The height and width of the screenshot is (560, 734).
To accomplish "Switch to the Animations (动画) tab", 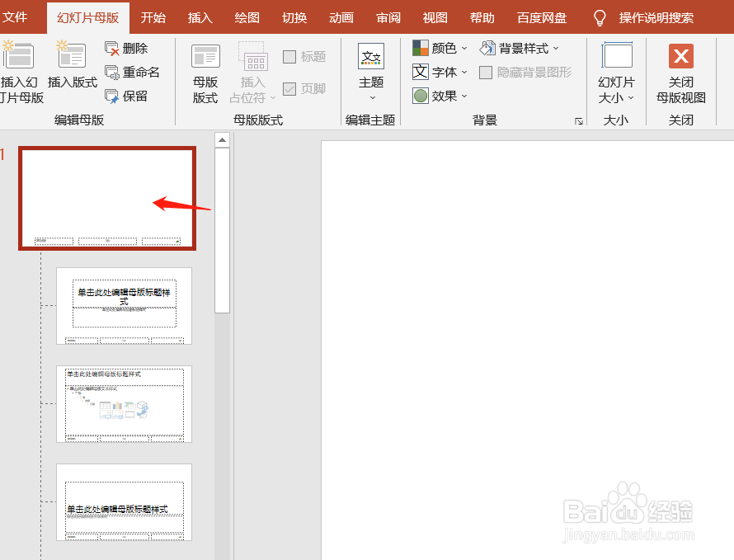I will [341, 18].
